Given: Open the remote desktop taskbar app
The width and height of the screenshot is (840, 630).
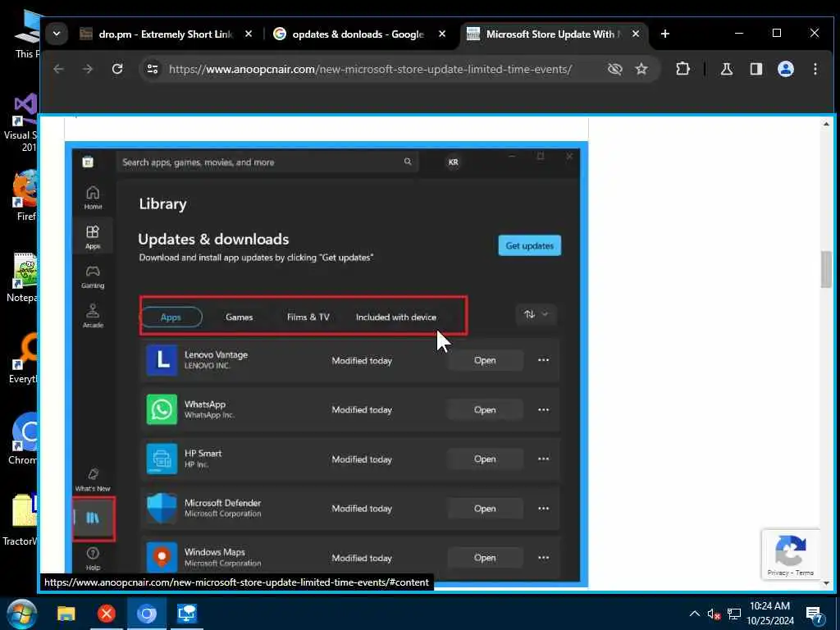Looking at the screenshot, I should 186,614.
